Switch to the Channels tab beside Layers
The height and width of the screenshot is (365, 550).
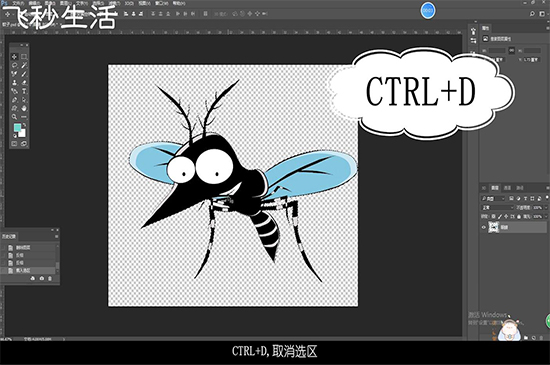(507, 188)
